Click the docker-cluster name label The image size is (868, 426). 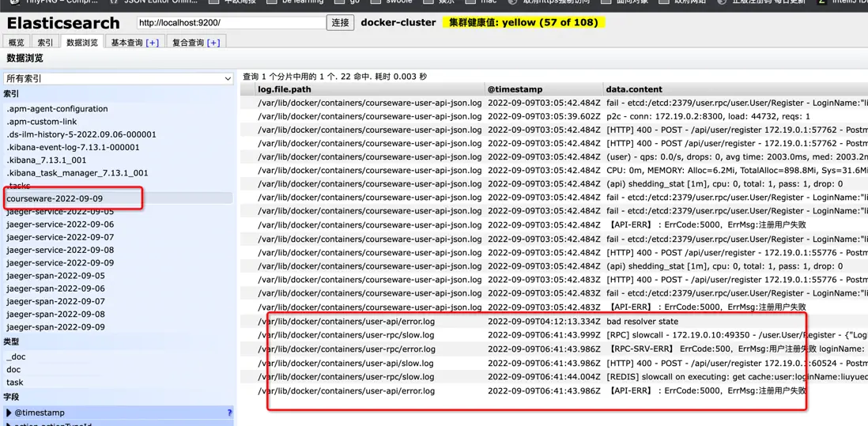tap(398, 23)
